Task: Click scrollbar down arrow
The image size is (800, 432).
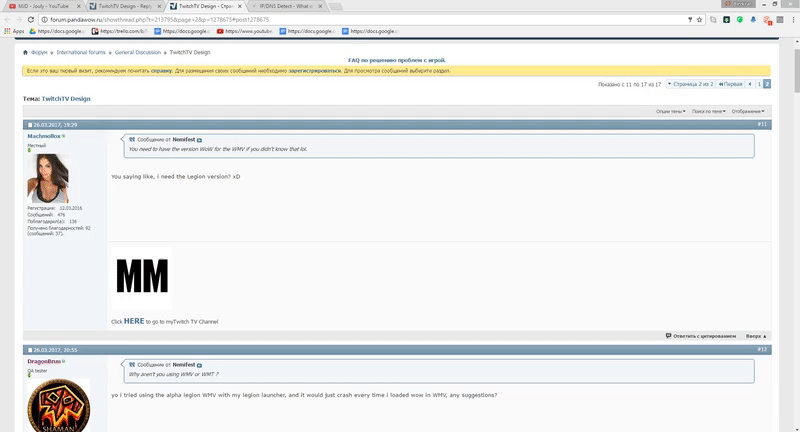Action: (796, 428)
